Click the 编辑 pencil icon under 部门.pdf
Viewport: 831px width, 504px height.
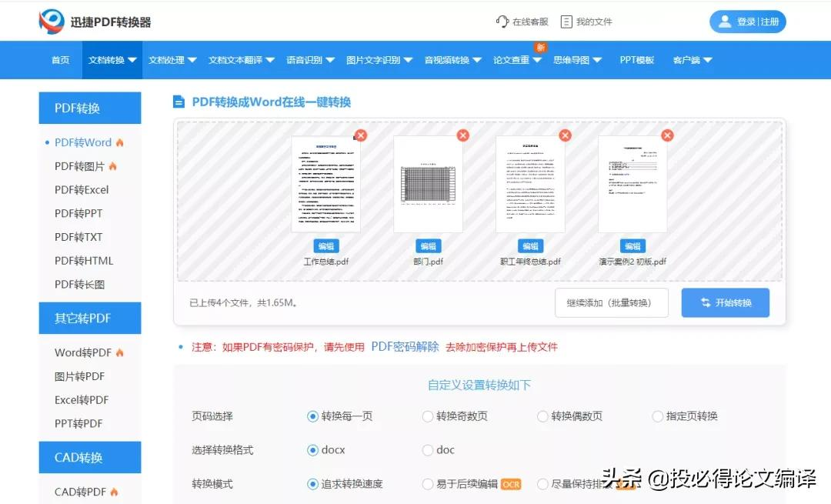429,245
